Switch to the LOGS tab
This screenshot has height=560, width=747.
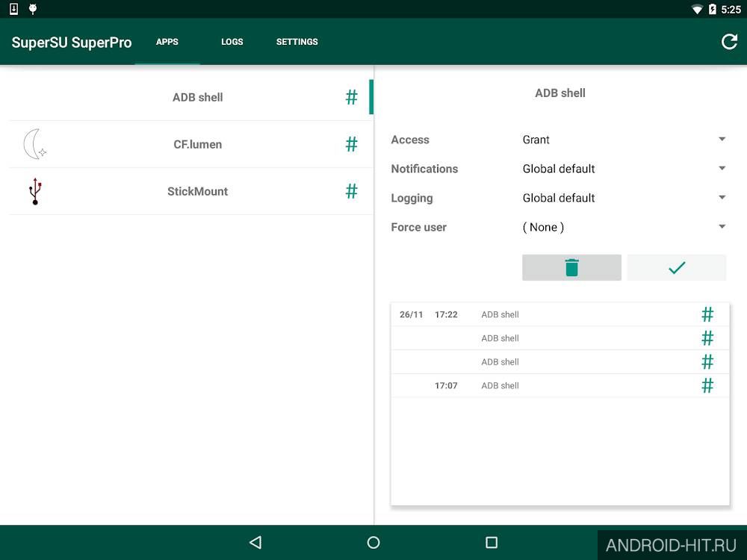(x=232, y=42)
